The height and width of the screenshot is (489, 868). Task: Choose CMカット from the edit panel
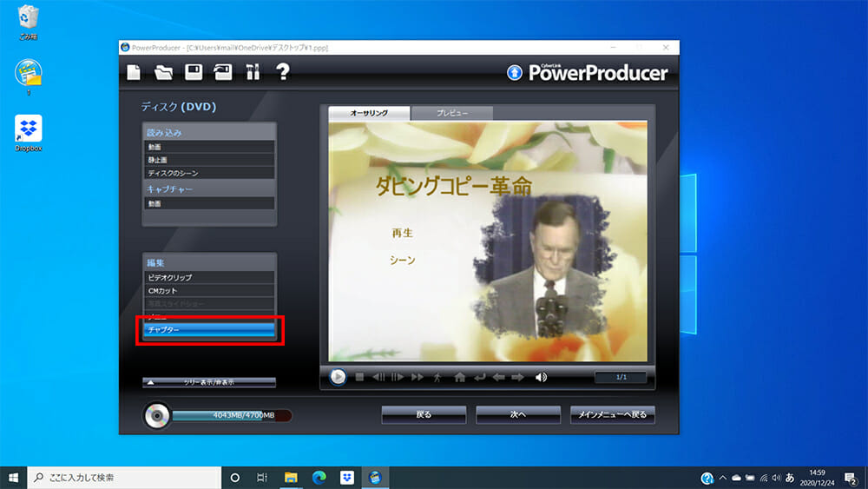[209, 290]
